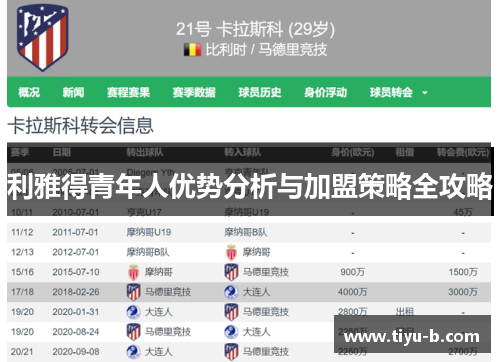Click the player title 21号 卡拉斯科 (29岁)
This screenshot has height=362, width=500.
click(255, 29)
